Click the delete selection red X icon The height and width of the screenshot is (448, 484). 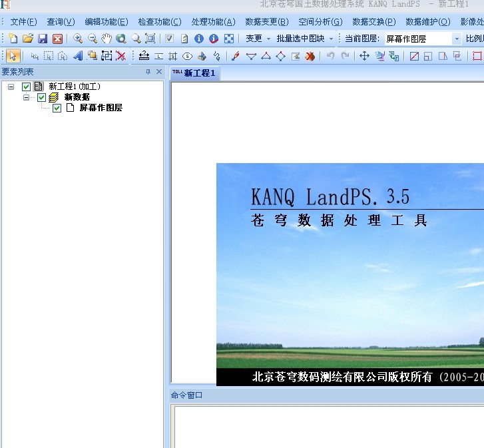(121, 56)
